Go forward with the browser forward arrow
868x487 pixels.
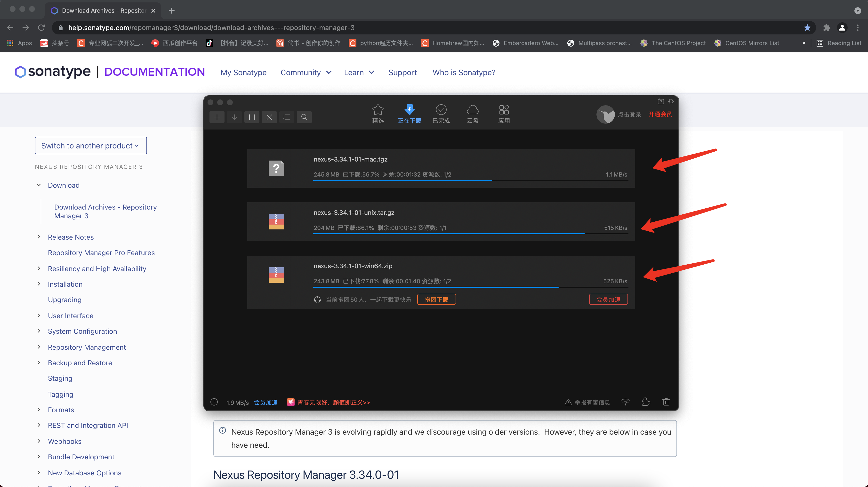26,28
